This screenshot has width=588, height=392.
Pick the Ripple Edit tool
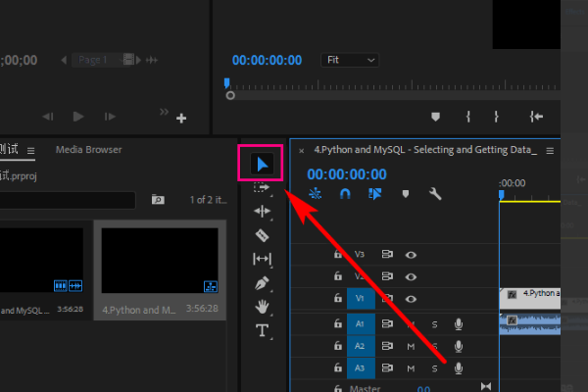pos(262,212)
